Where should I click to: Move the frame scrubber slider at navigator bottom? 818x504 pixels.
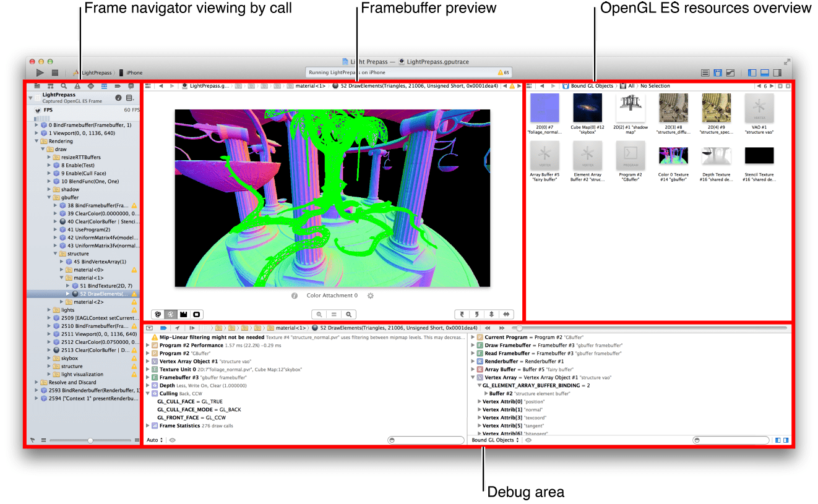pyautogui.click(x=90, y=440)
